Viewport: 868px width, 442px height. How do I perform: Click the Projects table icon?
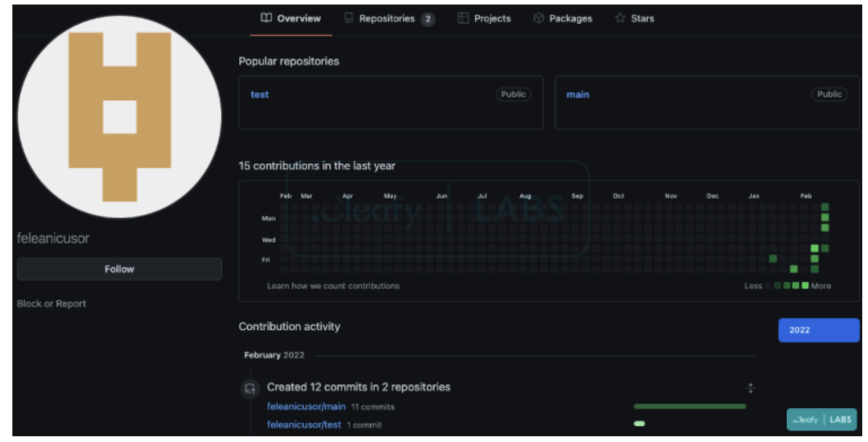click(463, 18)
